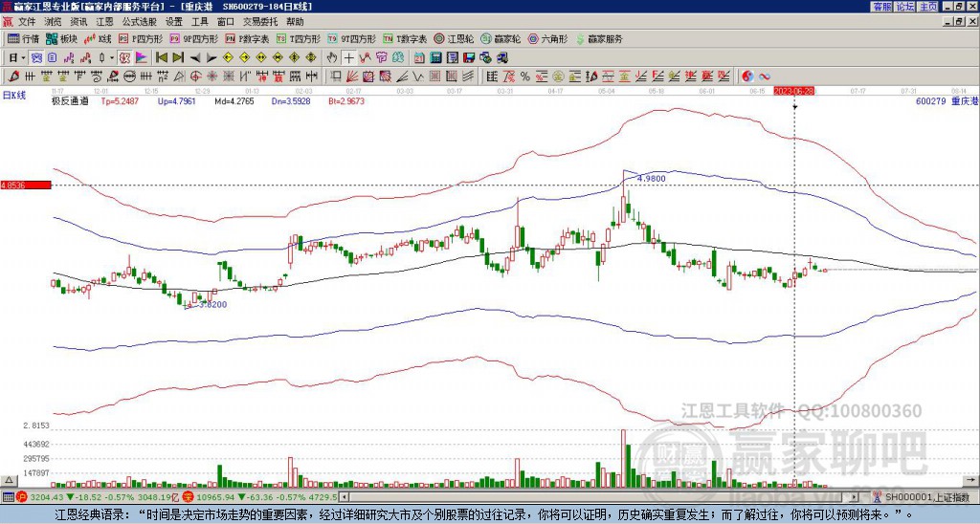Image resolution: width=980 pixels, height=524 pixels.
Task: Click the Up=4.7961 value
Action: pyautogui.click(x=177, y=100)
